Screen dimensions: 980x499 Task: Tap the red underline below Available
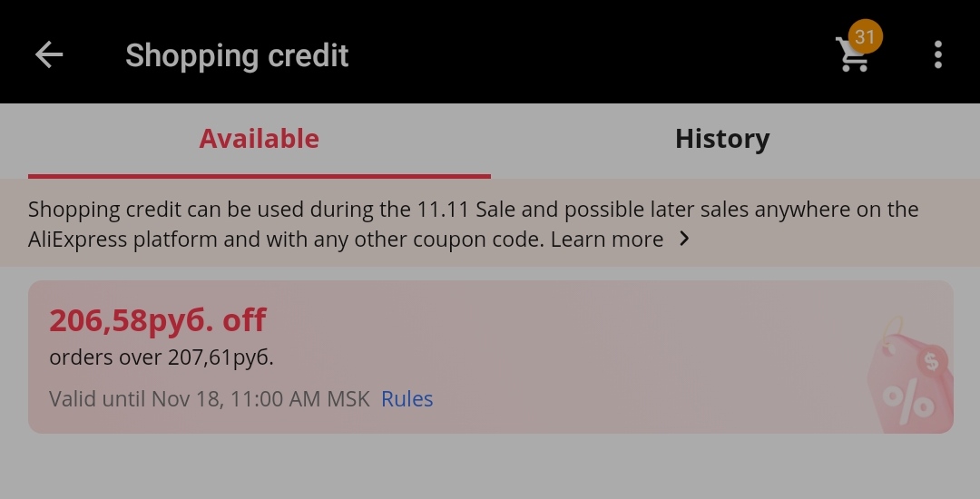(260, 176)
